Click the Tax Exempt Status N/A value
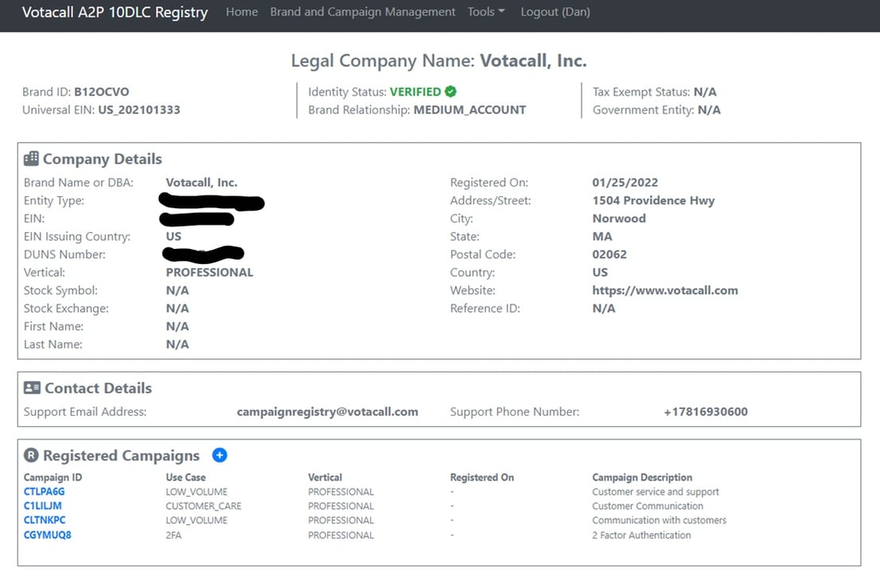Screen dimensions: 880x588 pos(705,92)
